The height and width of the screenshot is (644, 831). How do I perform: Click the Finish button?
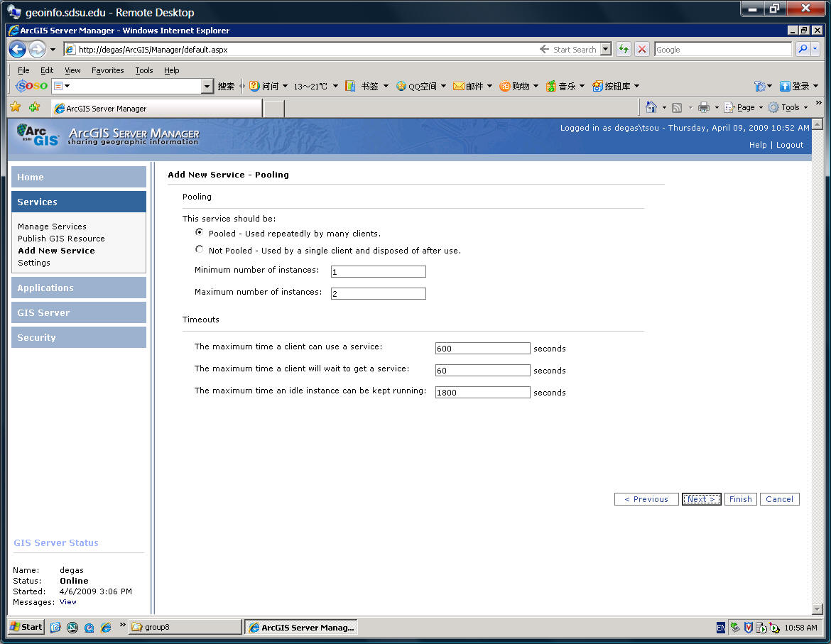click(x=740, y=499)
